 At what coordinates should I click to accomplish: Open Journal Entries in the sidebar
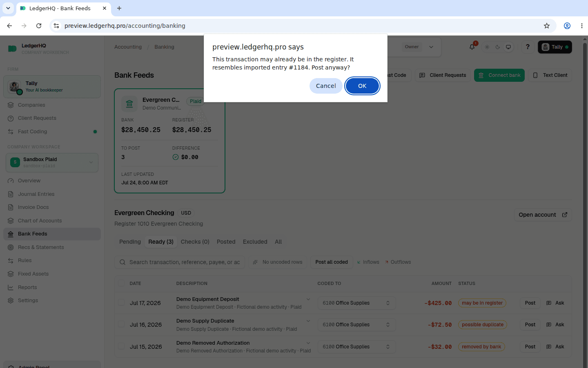coord(52,194)
